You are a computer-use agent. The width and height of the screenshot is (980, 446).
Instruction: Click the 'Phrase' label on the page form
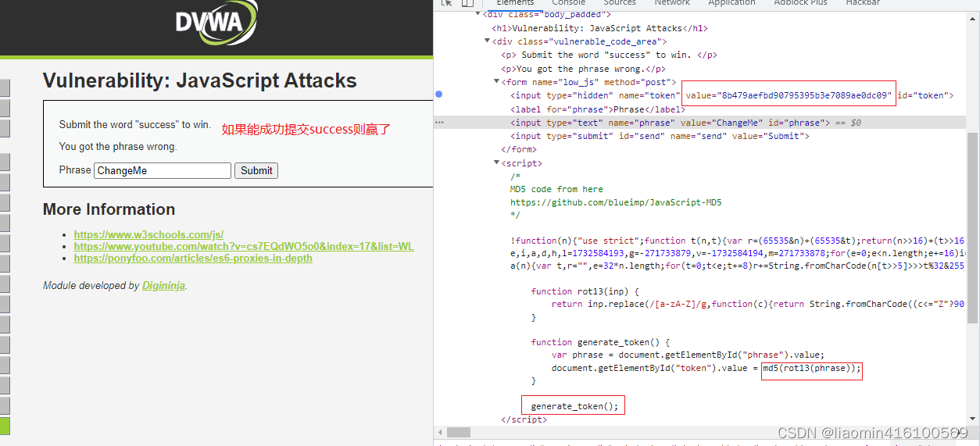(75, 170)
